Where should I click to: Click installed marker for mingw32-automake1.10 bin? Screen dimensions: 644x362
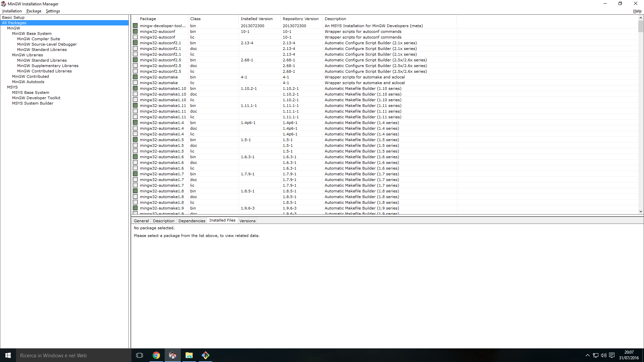click(x=135, y=88)
